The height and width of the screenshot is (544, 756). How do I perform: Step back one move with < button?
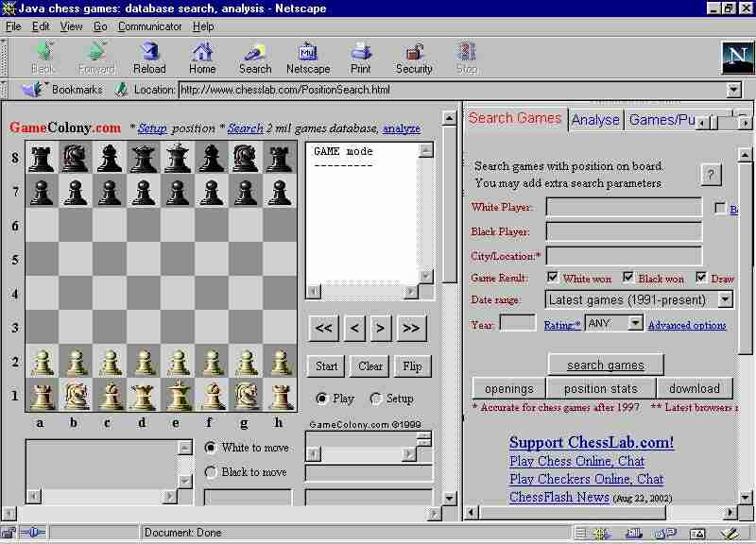(x=354, y=328)
